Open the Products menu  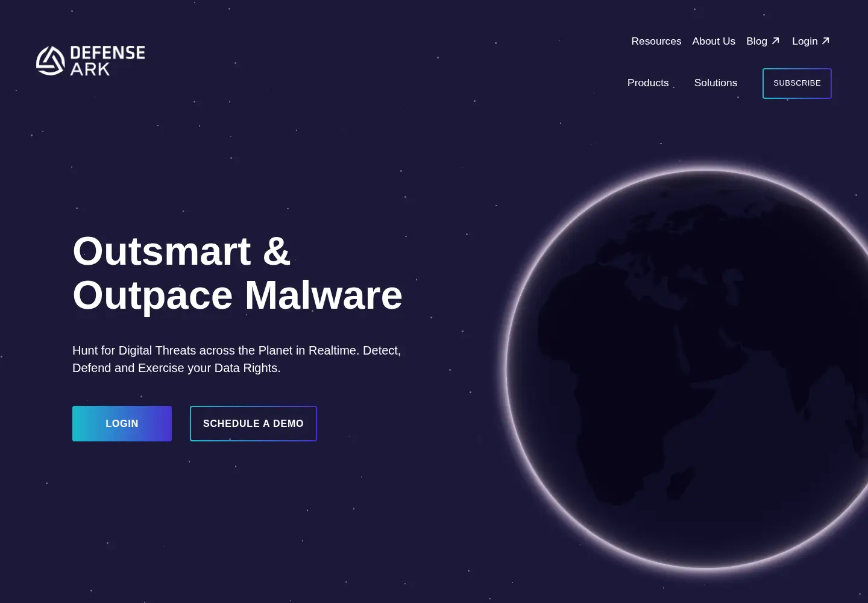tap(648, 83)
